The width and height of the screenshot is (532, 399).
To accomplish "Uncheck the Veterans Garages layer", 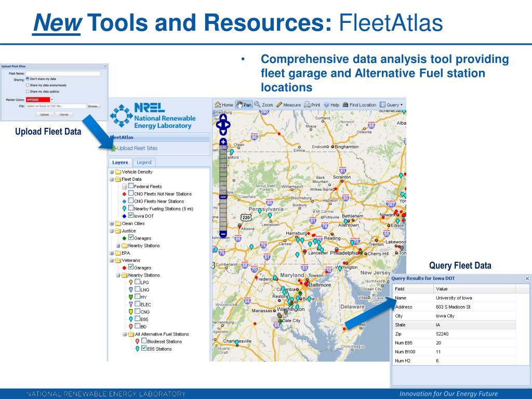I will point(130,267).
